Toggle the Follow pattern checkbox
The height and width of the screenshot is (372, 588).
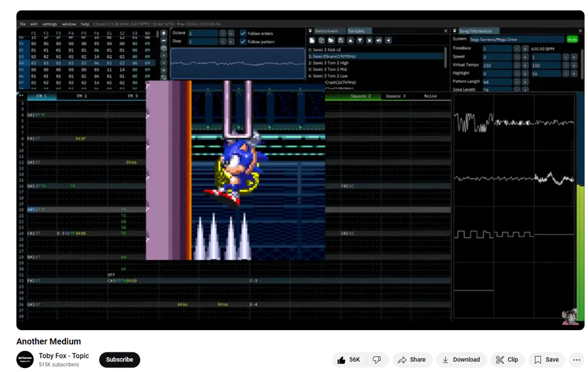(243, 41)
